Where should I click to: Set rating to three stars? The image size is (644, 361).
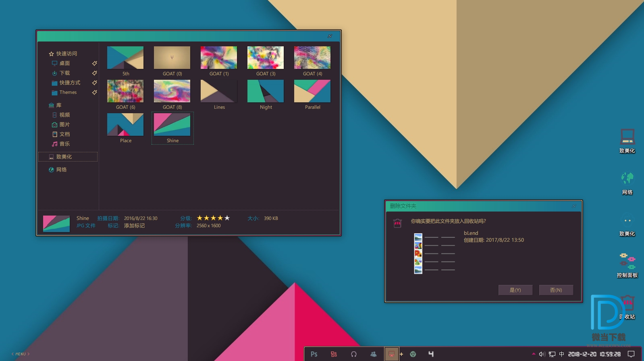[213, 218]
